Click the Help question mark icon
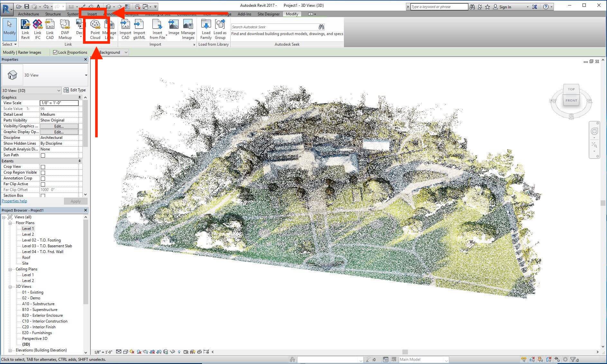The height and width of the screenshot is (364, 607). coord(546,6)
